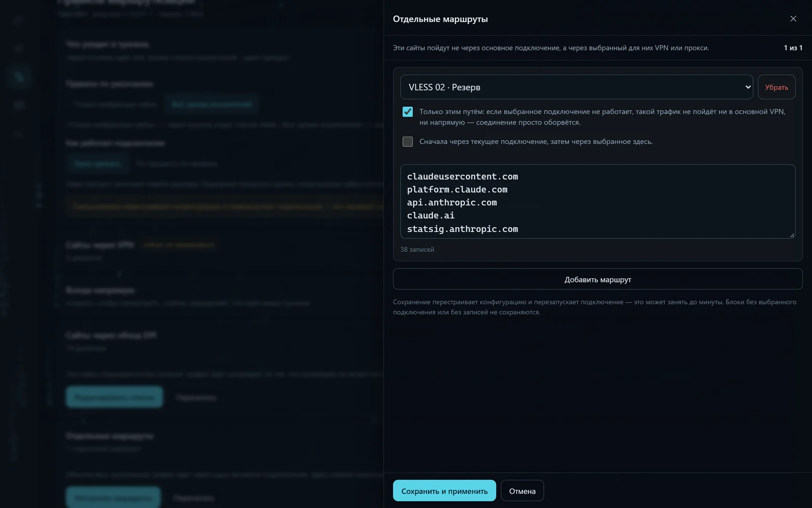
Task: Click the 1 из 1 counter
Action: (793, 48)
